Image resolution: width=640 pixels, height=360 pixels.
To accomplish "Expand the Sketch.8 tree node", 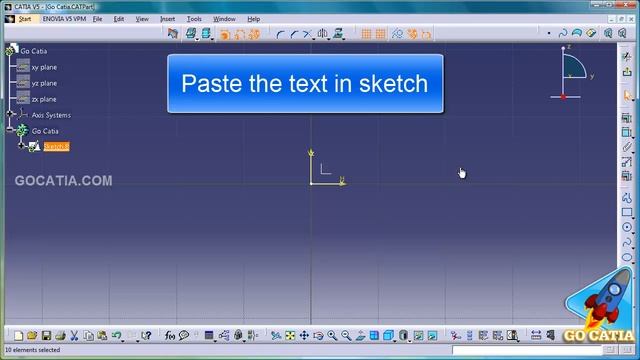I will (x=21, y=145).
